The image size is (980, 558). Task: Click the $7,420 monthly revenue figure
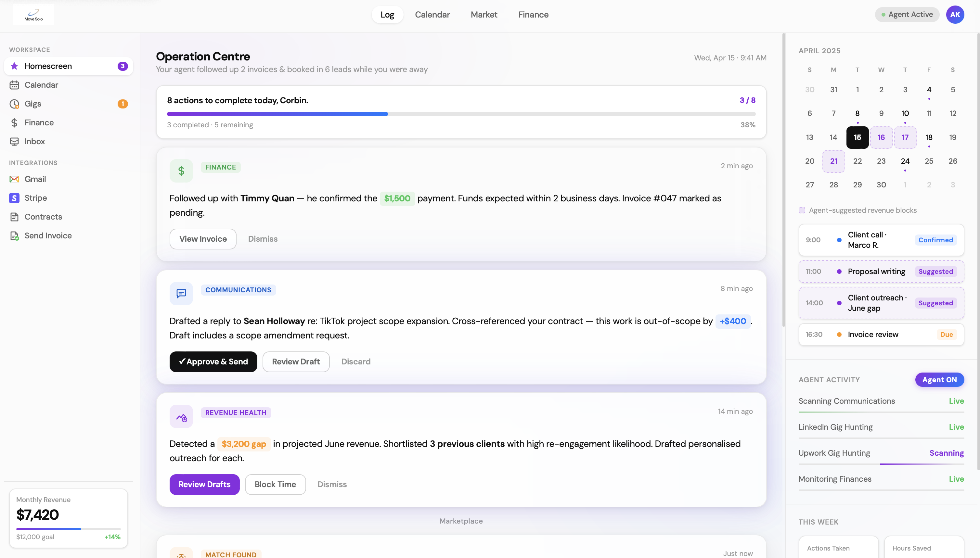pos(38,515)
